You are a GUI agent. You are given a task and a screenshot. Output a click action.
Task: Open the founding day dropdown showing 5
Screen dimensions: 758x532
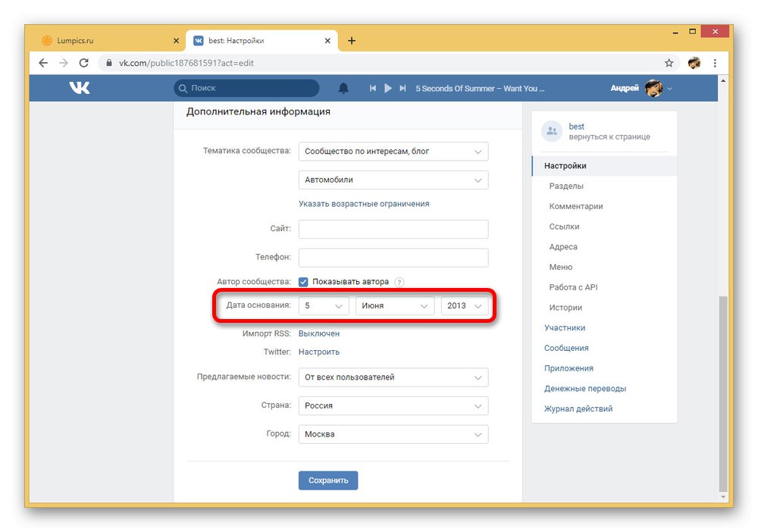coord(324,306)
